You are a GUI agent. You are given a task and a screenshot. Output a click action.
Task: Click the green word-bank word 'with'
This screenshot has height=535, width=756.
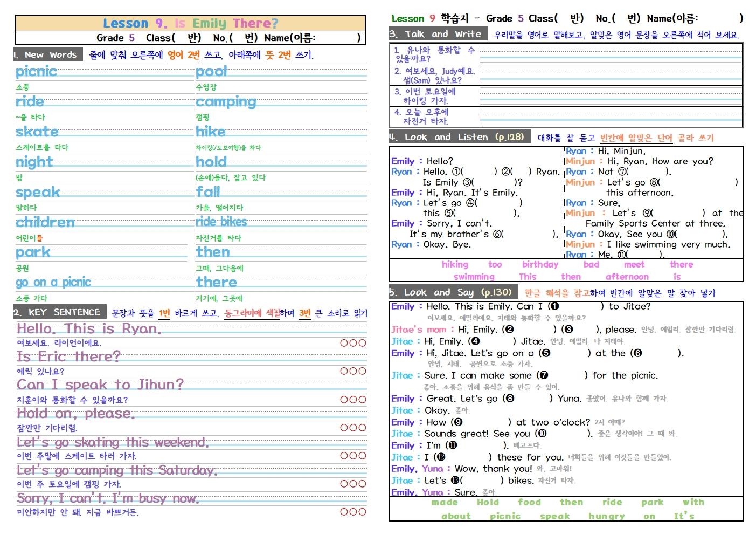point(693,502)
